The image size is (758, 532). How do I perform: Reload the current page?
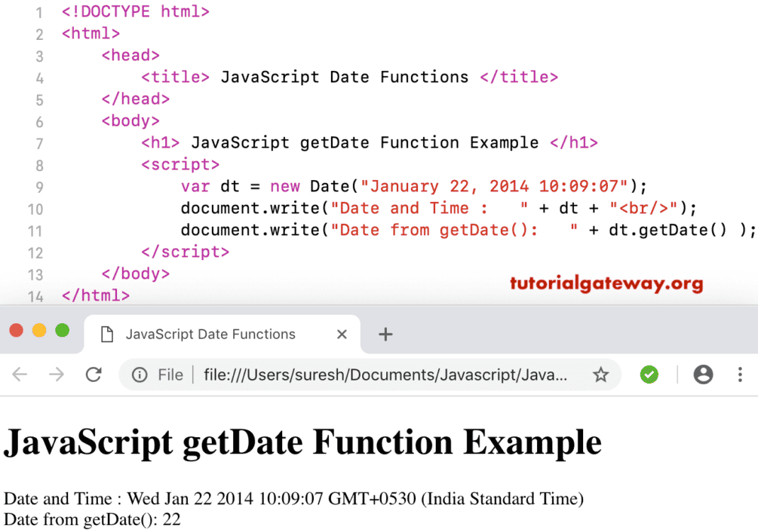[x=93, y=375]
